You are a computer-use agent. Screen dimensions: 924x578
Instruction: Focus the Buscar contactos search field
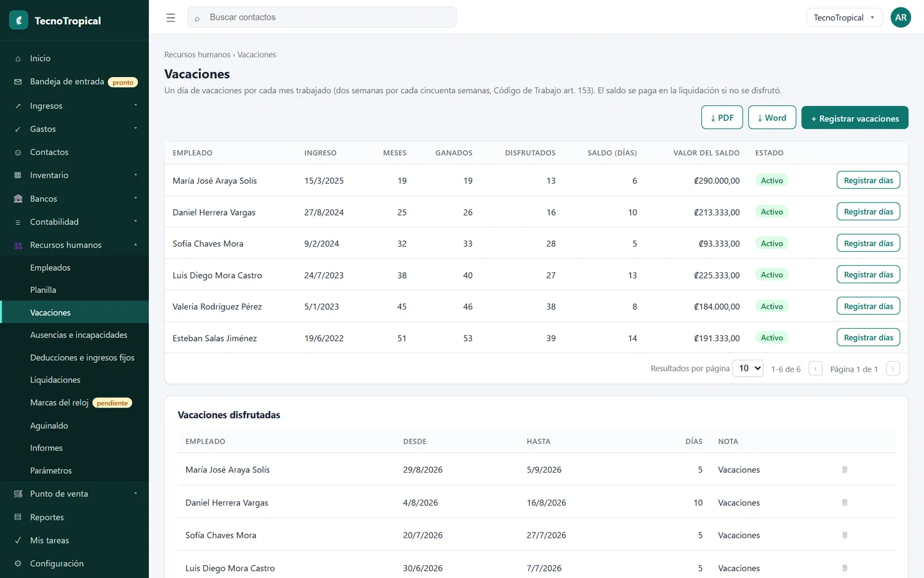point(322,17)
